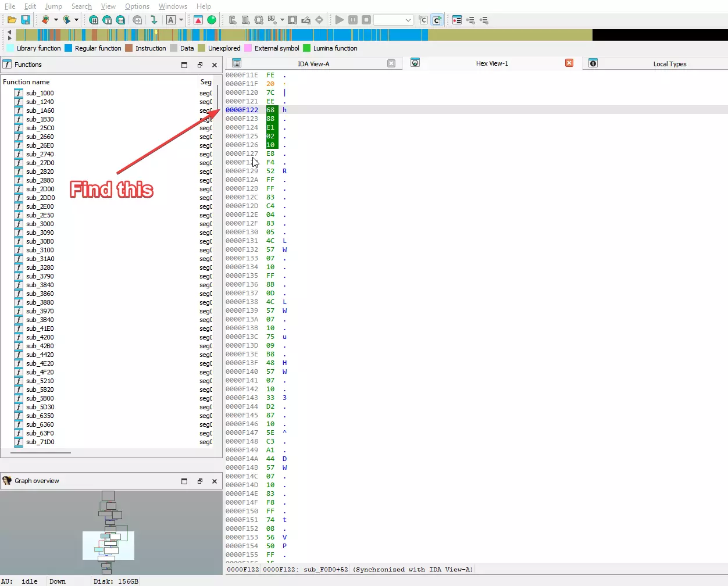This screenshot has width=728, height=586.
Task: Click the Function name column header
Action: [x=99, y=82]
